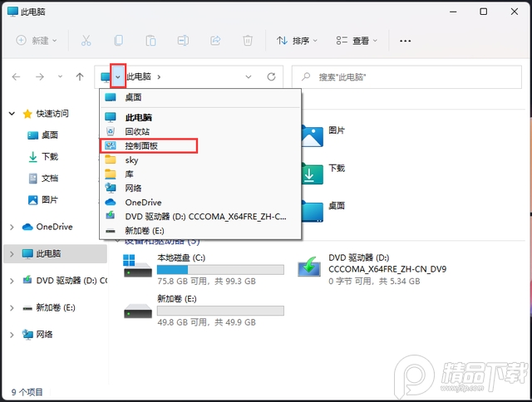Image resolution: width=532 pixels, height=402 pixels.
Task: Select 网络 in the dropdown list
Action: point(200,188)
